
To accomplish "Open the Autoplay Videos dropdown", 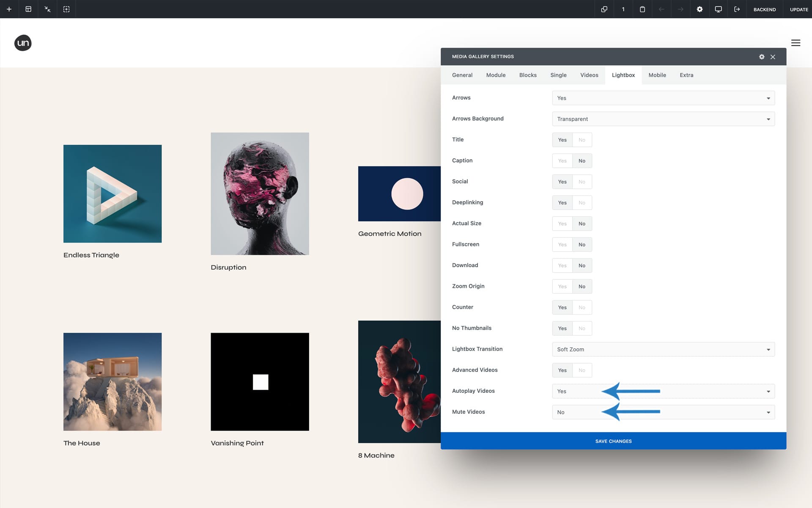I will click(x=663, y=391).
